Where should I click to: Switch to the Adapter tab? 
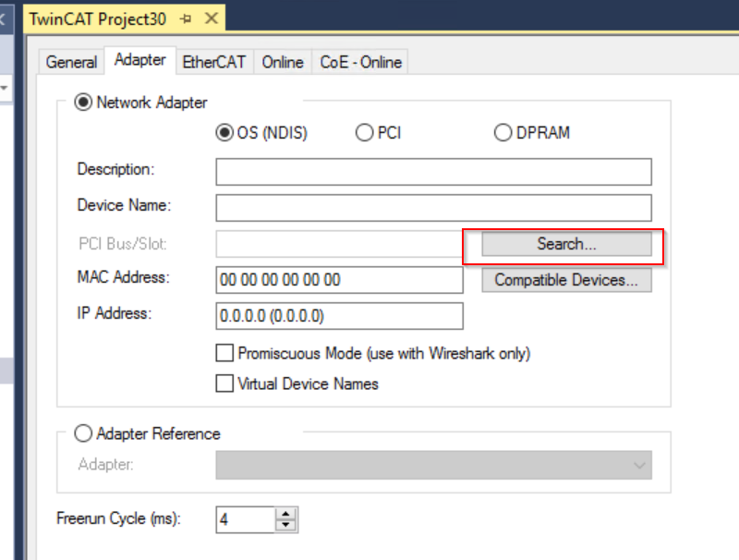tap(140, 60)
